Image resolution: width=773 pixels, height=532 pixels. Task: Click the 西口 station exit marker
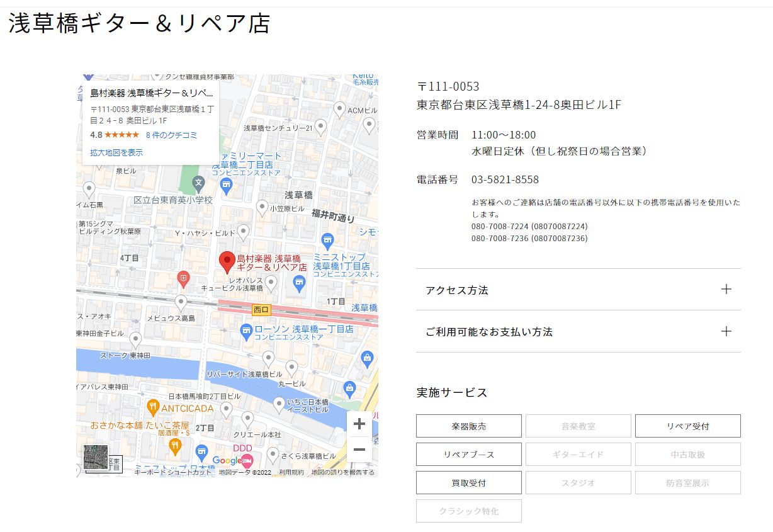coord(261,310)
